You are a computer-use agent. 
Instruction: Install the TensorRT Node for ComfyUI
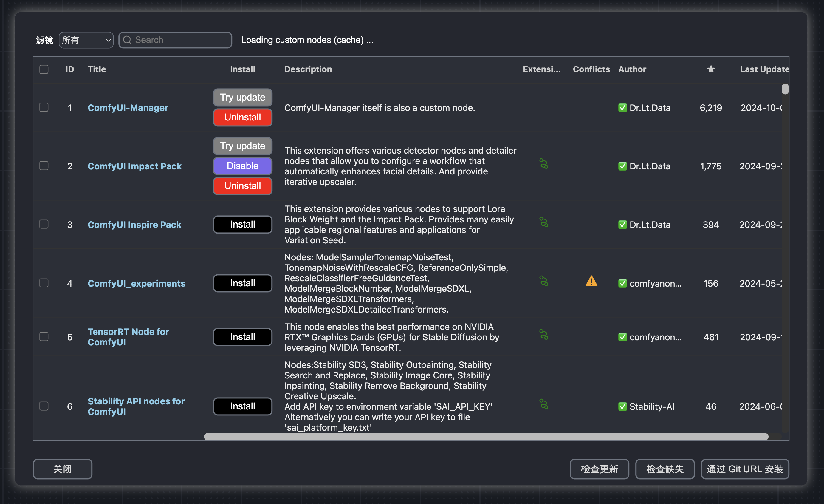click(242, 337)
